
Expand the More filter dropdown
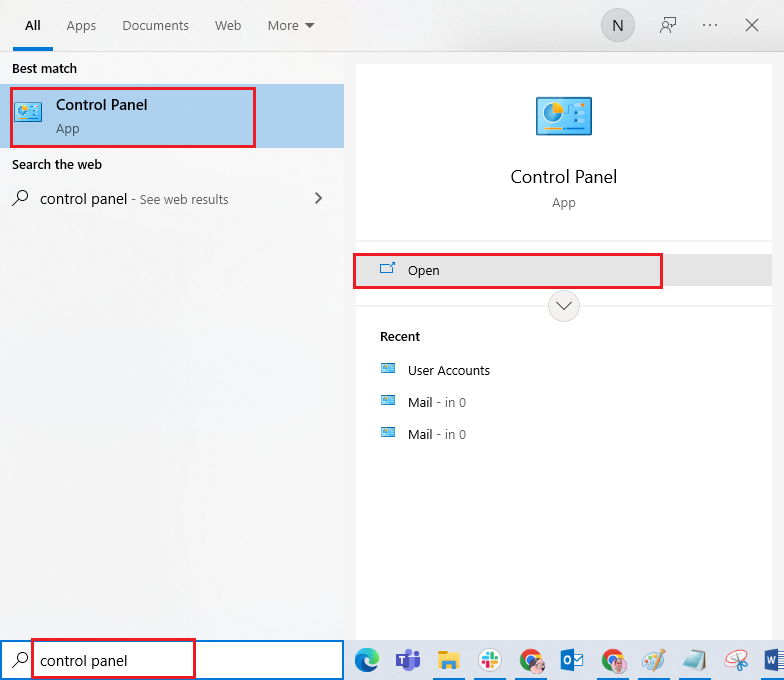291,26
